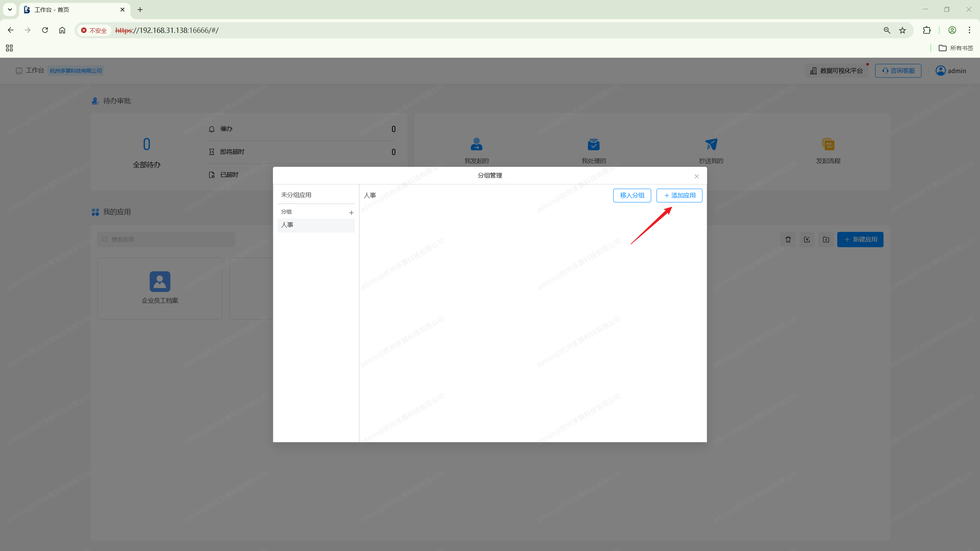Add a new group with plus icon
980x551 pixels.
tap(351, 213)
